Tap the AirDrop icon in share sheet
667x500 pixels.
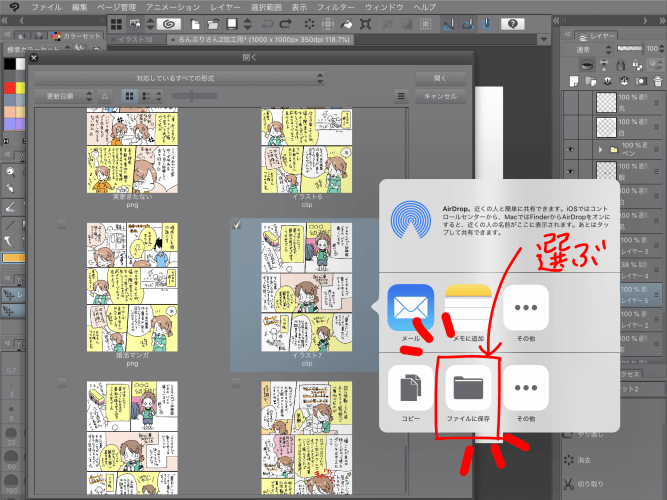tap(411, 220)
